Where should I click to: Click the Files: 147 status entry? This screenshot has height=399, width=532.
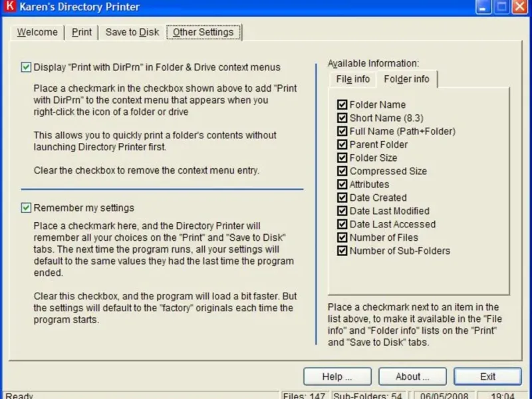(x=304, y=396)
